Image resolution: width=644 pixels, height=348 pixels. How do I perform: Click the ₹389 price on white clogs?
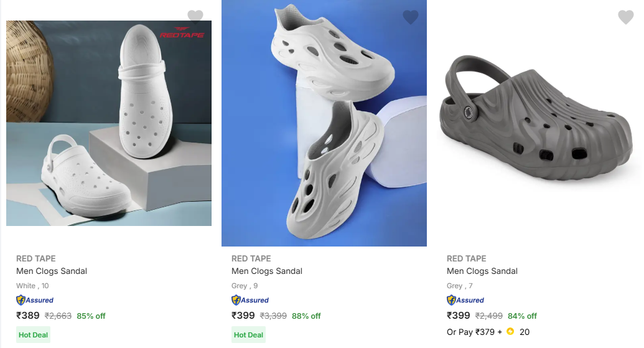pyautogui.click(x=28, y=316)
